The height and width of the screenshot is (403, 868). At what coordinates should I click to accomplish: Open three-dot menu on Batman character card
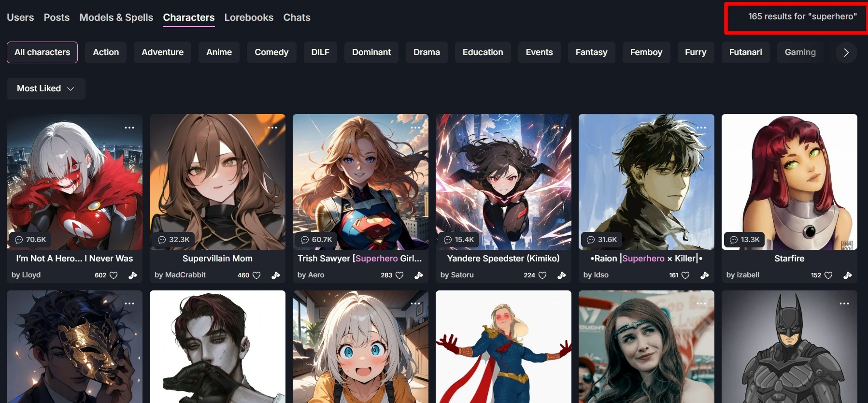(x=844, y=303)
